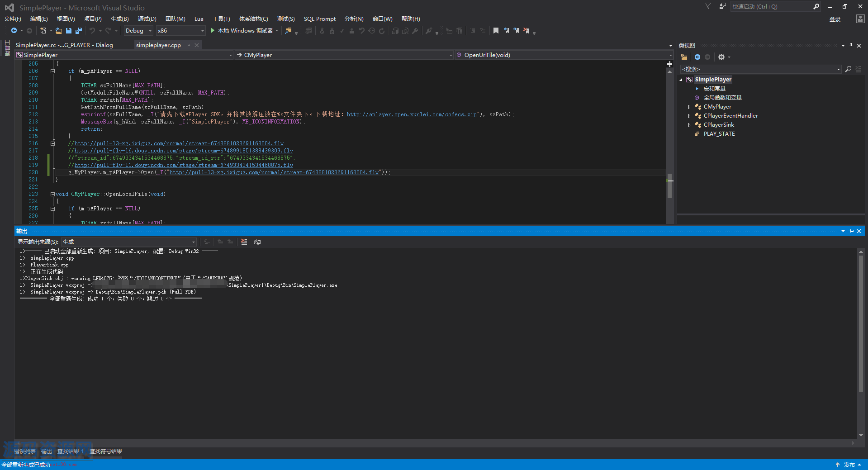The image size is (868, 470).
Task: Collapse the if block at line 206
Action: (x=52, y=71)
